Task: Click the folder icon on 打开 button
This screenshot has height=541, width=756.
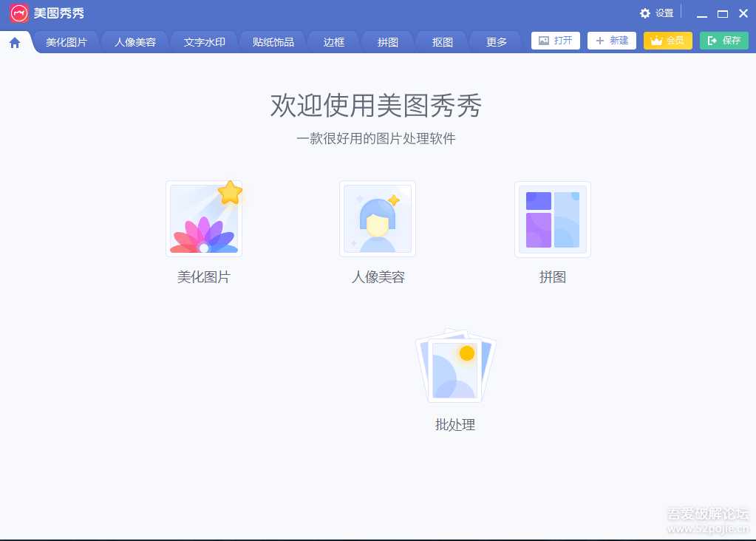Action: tap(544, 41)
